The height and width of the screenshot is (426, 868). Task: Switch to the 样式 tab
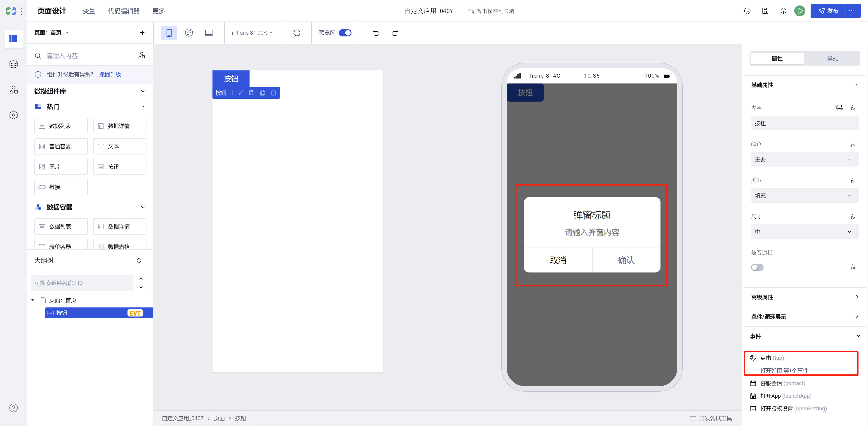pyautogui.click(x=832, y=58)
